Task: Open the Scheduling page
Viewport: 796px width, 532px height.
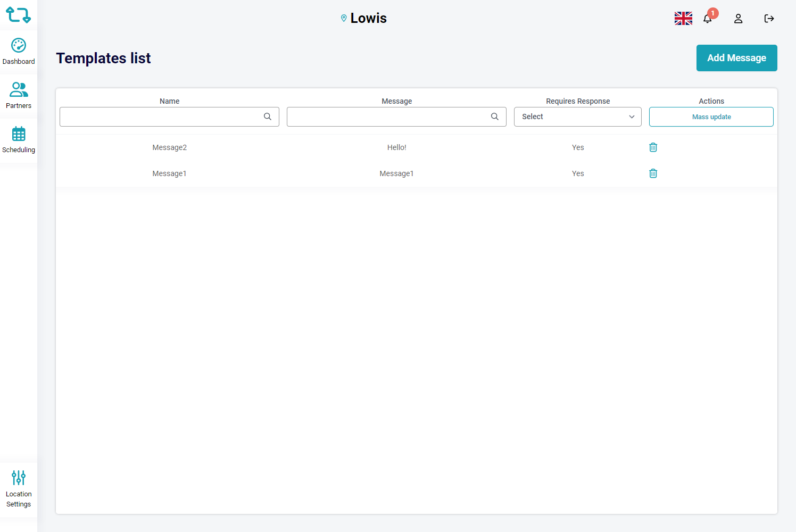Action: tap(19, 140)
